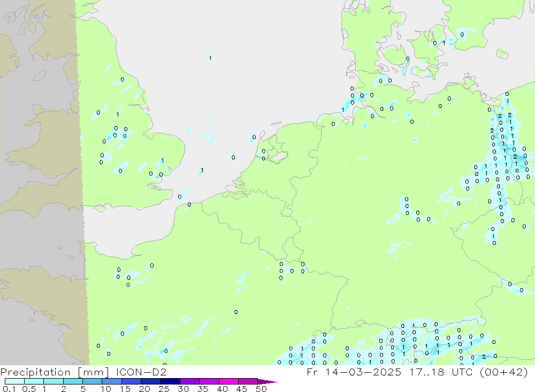Click the magenta swatch between 40 and 45

click(228, 381)
